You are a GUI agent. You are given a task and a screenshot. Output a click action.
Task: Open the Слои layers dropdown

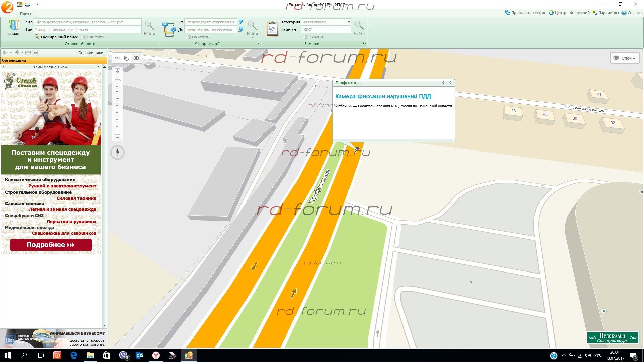point(625,58)
